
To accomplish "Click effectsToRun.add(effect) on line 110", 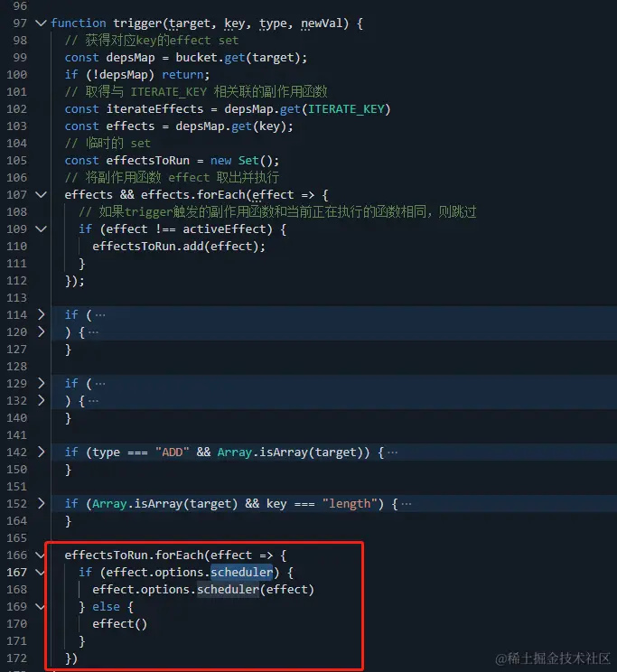I will click(179, 247).
